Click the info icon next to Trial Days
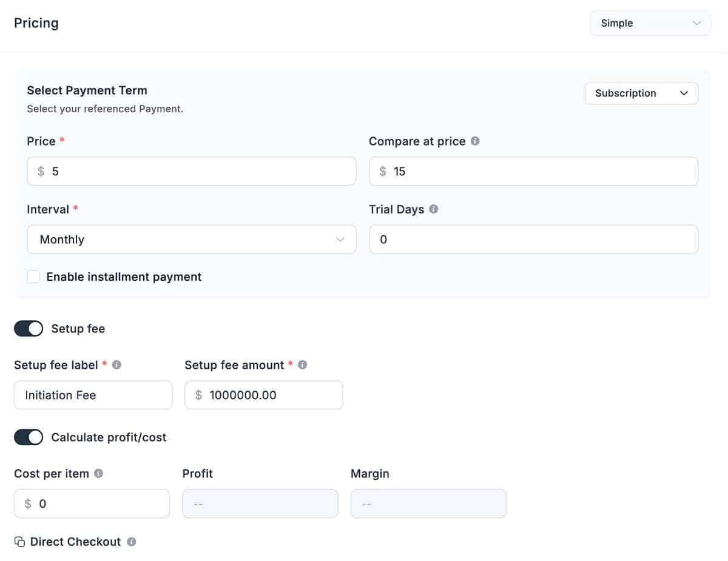The height and width of the screenshot is (561, 728). pyautogui.click(x=433, y=209)
